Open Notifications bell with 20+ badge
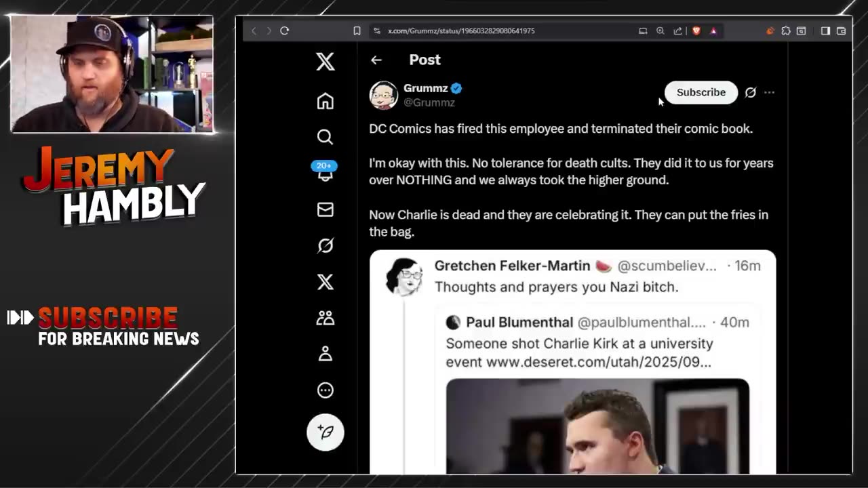Viewport: 868px width, 488px height. 325,172
